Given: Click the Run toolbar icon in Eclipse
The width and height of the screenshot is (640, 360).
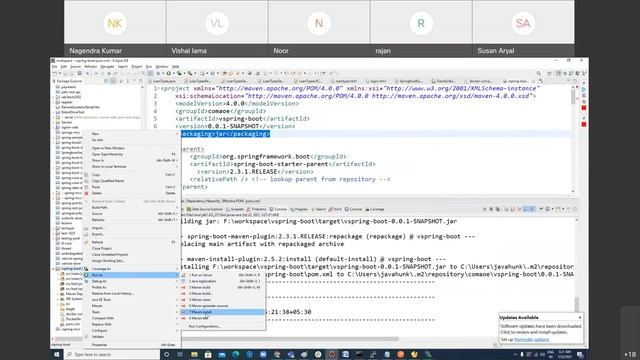Looking at the screenshot, I should click(x=168, y=73).
